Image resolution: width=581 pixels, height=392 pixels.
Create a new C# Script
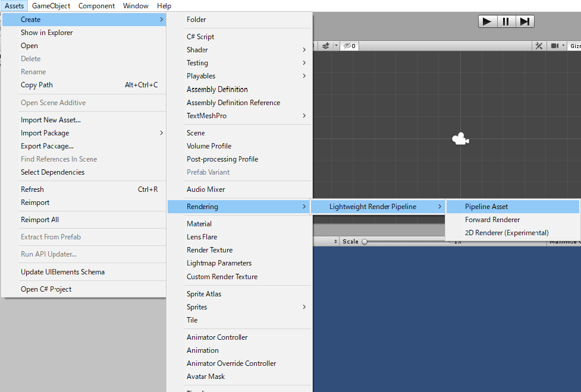pos(240,37)
